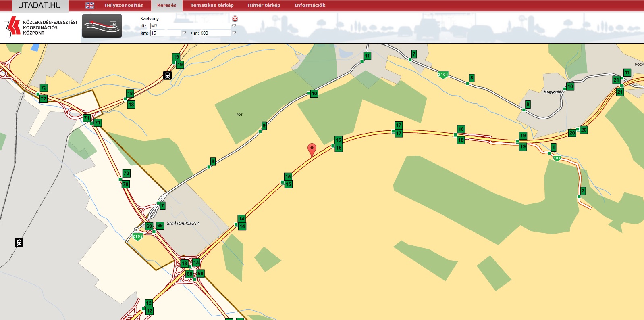Open the Információk menu

310,6
